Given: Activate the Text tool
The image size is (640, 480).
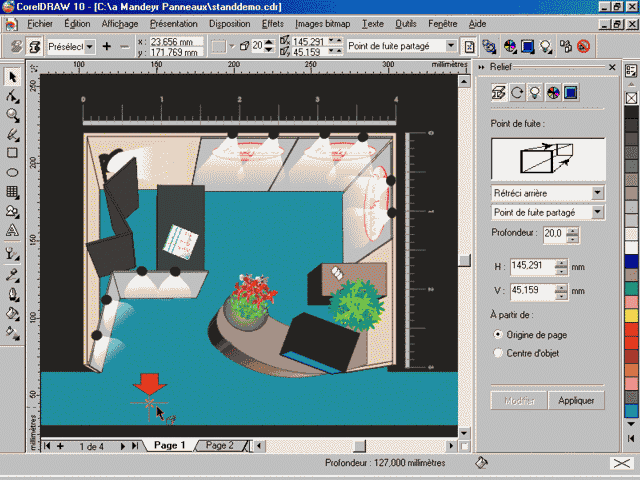Looking at the screenshot, I should pyautogui.click(x=13, y=230).
